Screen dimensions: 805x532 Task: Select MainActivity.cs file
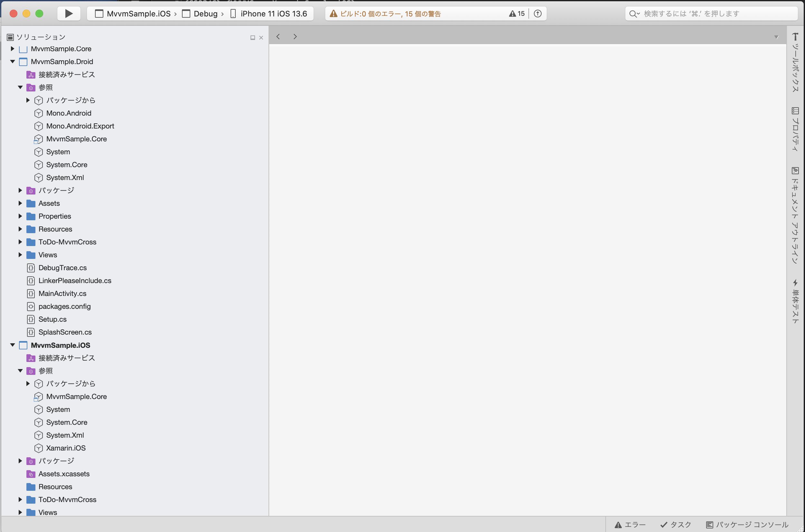pyautogui.click(x=62, y=293)
